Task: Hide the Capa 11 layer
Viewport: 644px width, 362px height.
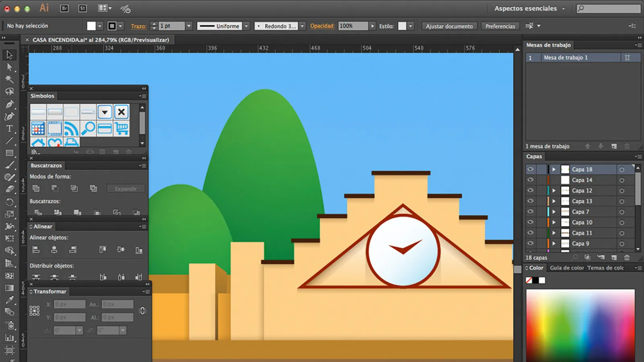Action: [x=530, y=233]
